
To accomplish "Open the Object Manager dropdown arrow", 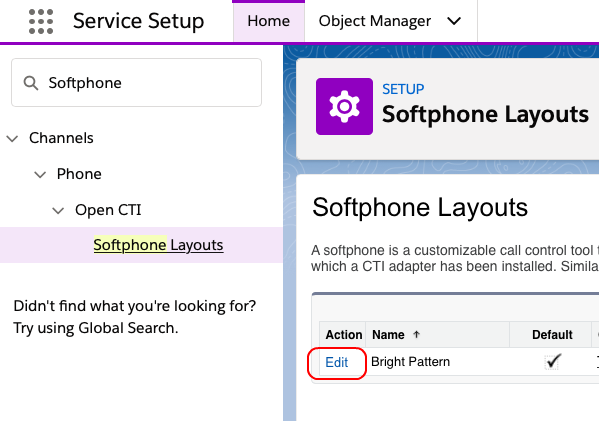I will (454, 21).
